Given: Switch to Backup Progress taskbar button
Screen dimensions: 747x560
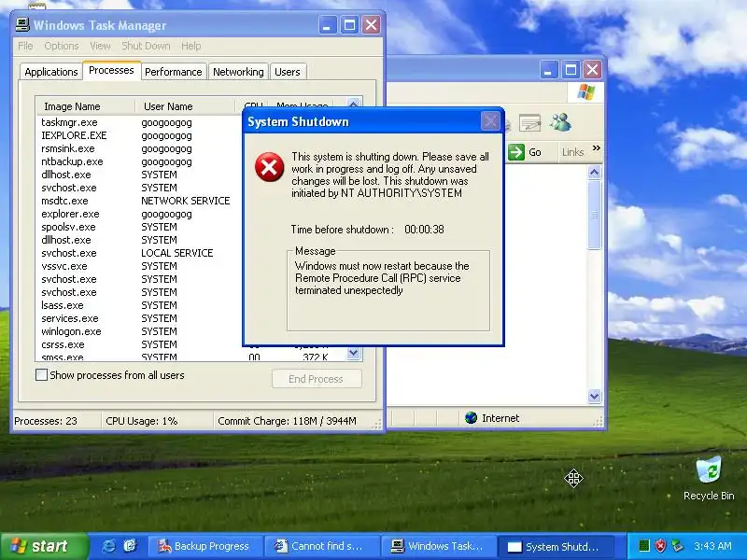Looking at the screenshot, I should click(x=205, y=546).
